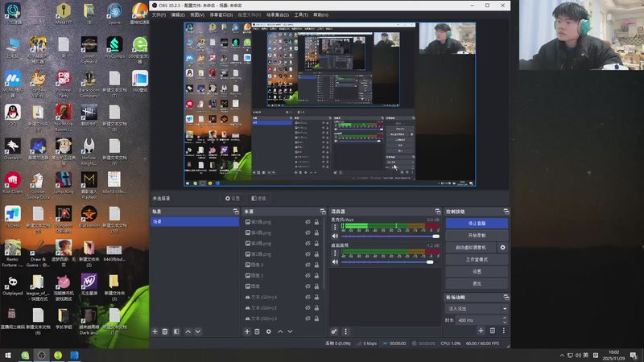Image resolution: width=644 pixels, height=362 pixels.
Task: Toggle visibility of source 第3局.png
Action: [x=308, y=244]
